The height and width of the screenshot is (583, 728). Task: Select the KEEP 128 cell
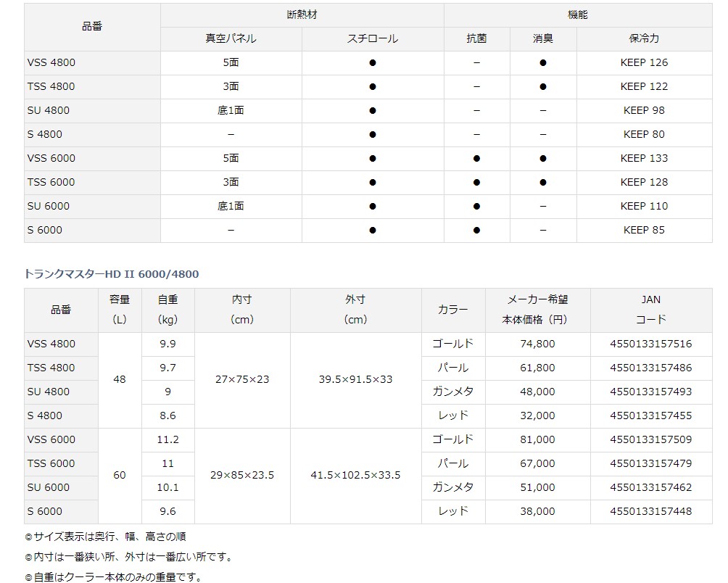tap(645, 183)
